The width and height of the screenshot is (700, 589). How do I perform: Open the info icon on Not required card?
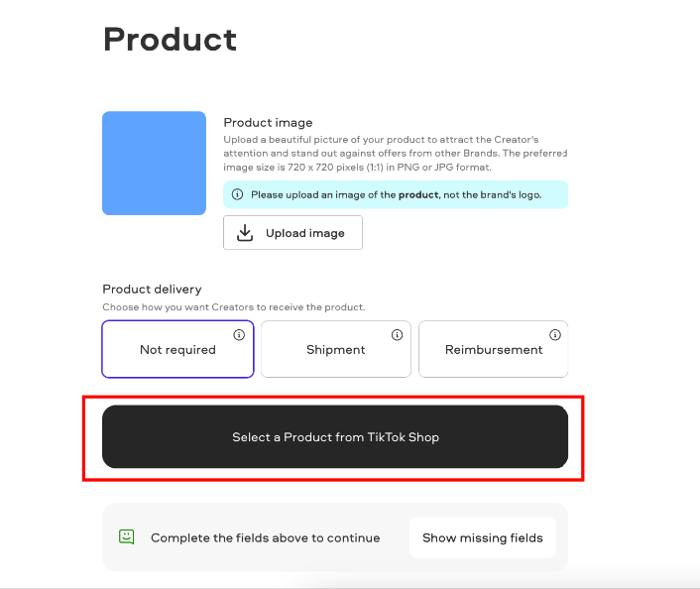pos(239,335)
